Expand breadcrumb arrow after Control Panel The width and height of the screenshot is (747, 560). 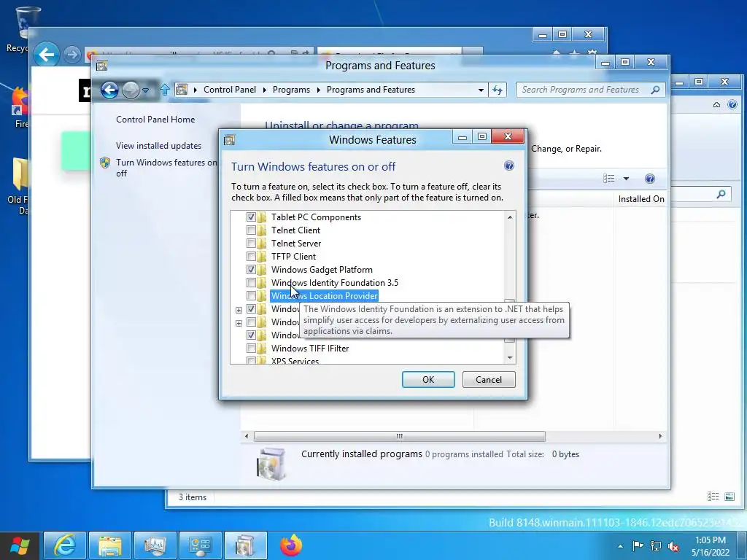click(264, 90)
